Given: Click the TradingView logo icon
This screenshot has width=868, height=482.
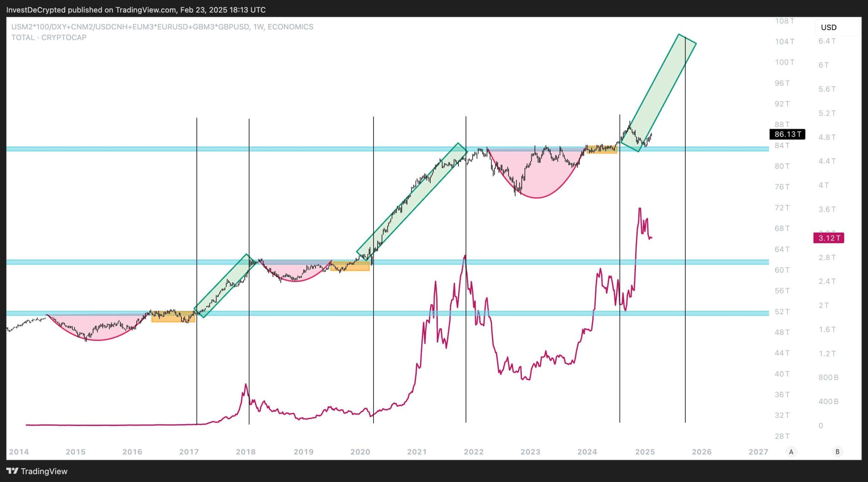Looking at the screenshot, I should pyautogui.click(x=12, y=471).
